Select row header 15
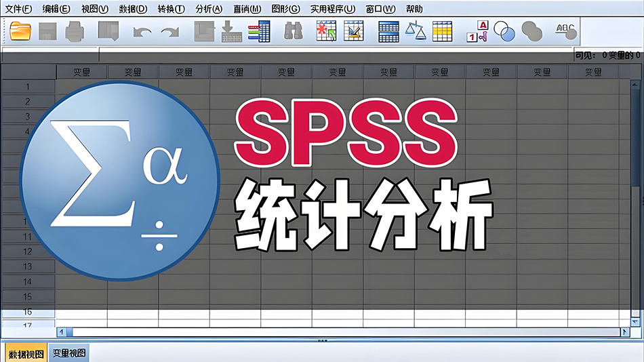The height and width of the screenshot is (362, 644). point(28,297)
